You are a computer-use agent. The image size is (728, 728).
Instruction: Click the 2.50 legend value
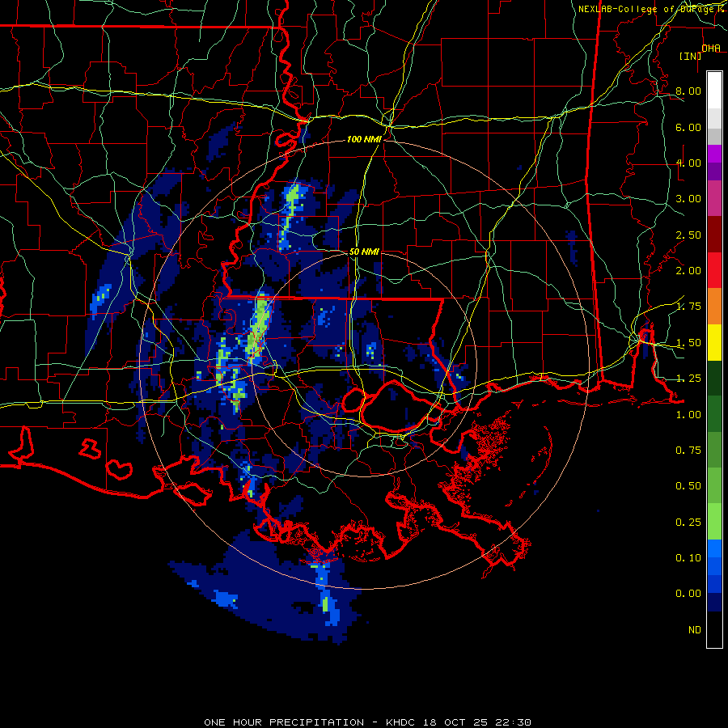coord(688,235)
